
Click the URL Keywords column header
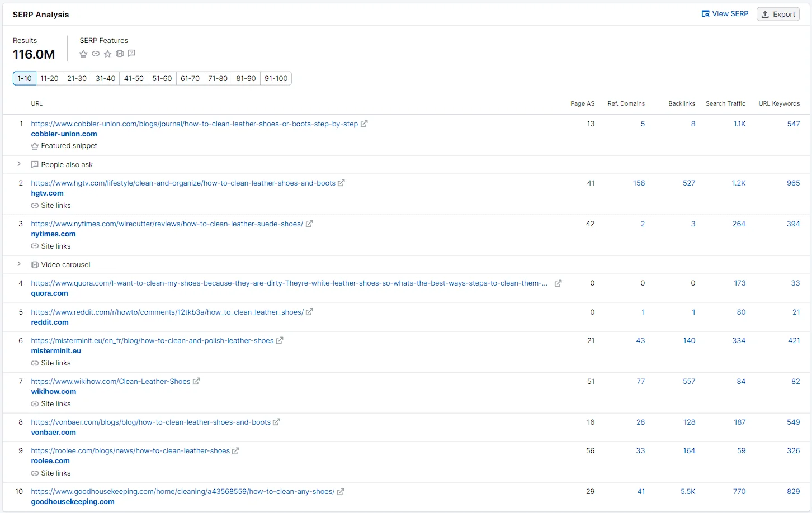click(779, 103)
